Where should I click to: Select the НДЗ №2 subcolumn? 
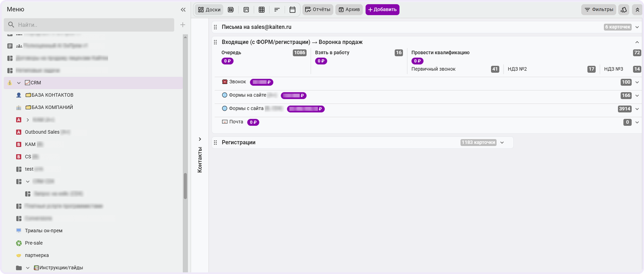pos(517,69)
